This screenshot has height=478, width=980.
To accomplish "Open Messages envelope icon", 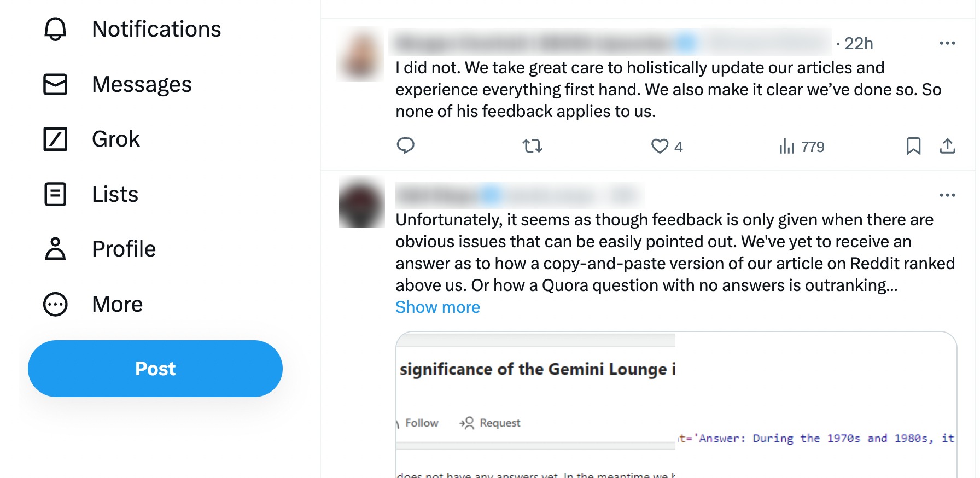I will (x=55, y=84).
